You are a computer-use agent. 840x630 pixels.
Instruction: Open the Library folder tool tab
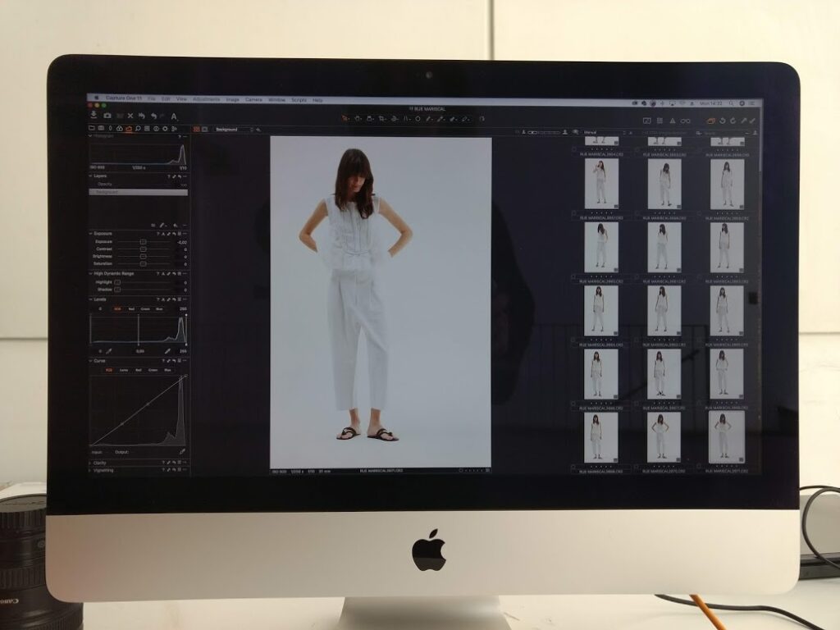93,129
